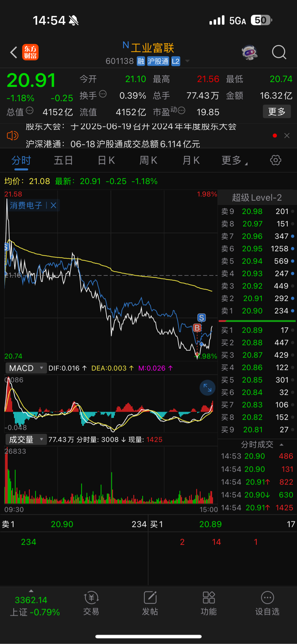Switch to the 日K tab
This screenshot has width=297, height=644.
pos(106,160)
